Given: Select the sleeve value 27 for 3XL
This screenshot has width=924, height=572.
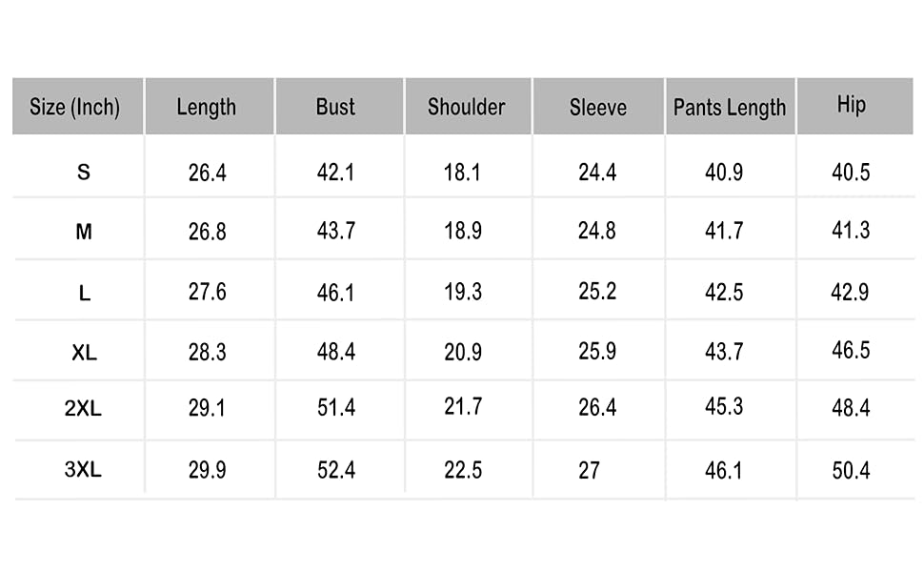Looking at the screenshot, I should click(589, 470).
